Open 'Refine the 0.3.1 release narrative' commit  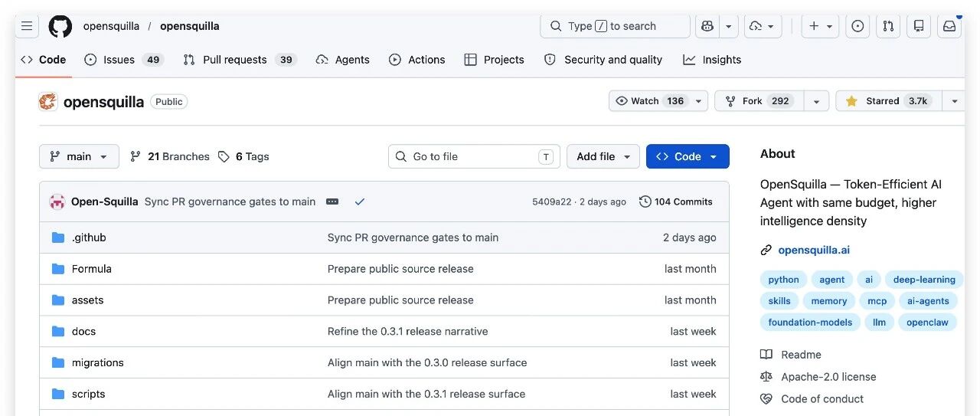408,332
